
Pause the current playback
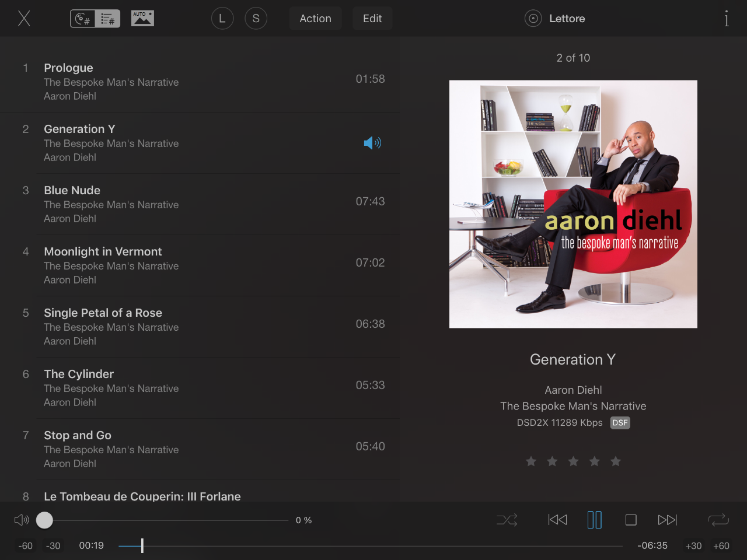click(594, 520)
